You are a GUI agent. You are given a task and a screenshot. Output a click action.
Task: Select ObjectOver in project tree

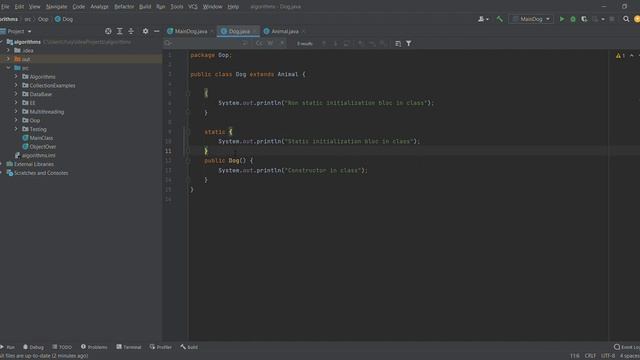click(42, 147)
